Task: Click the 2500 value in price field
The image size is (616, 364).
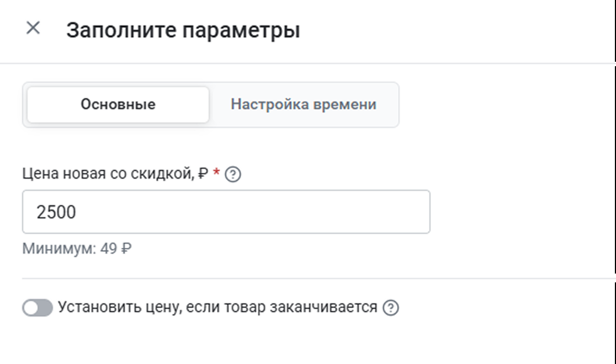Action: point(56,212)
